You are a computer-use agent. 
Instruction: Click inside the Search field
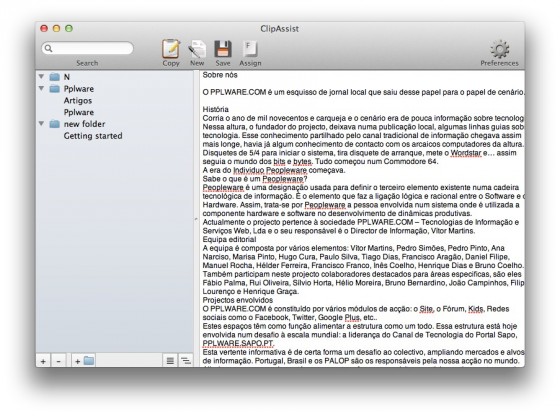coord(88,48)
